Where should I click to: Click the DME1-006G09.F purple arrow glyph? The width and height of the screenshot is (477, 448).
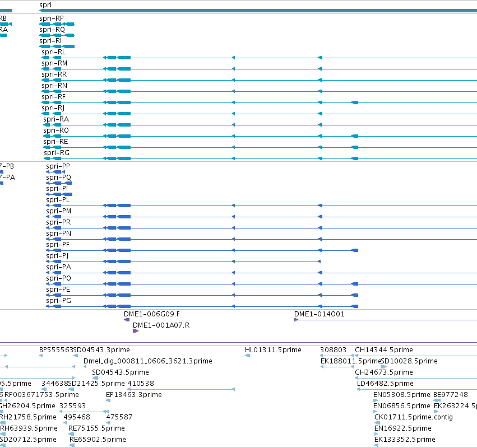127,320
